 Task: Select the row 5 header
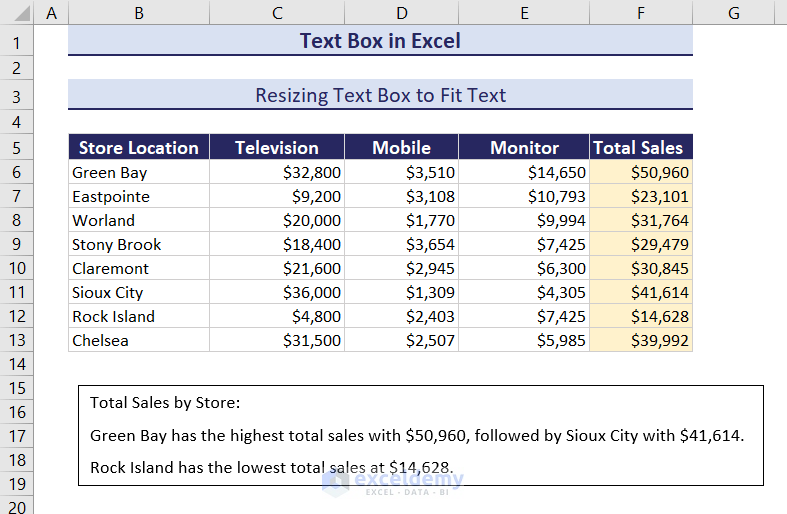click(17, 148)
